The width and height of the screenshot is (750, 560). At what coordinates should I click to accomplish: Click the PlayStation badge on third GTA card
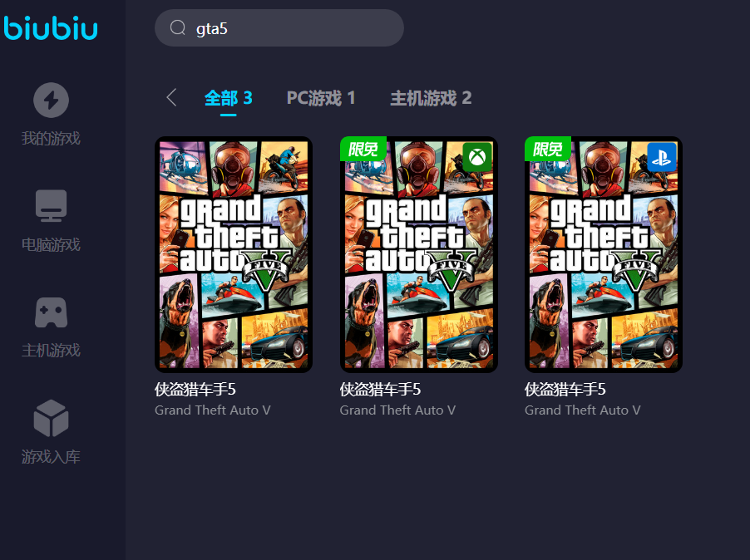coord(662,157)
